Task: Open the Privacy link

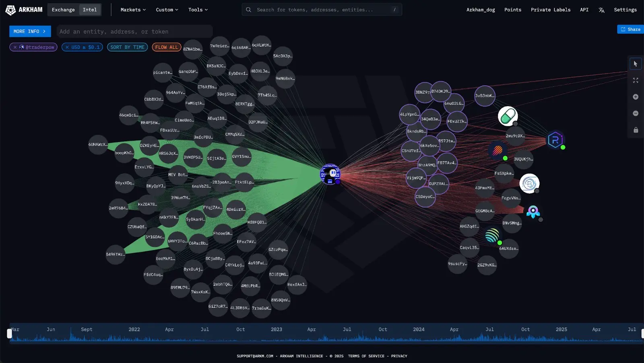Action: tap(399, 356)
